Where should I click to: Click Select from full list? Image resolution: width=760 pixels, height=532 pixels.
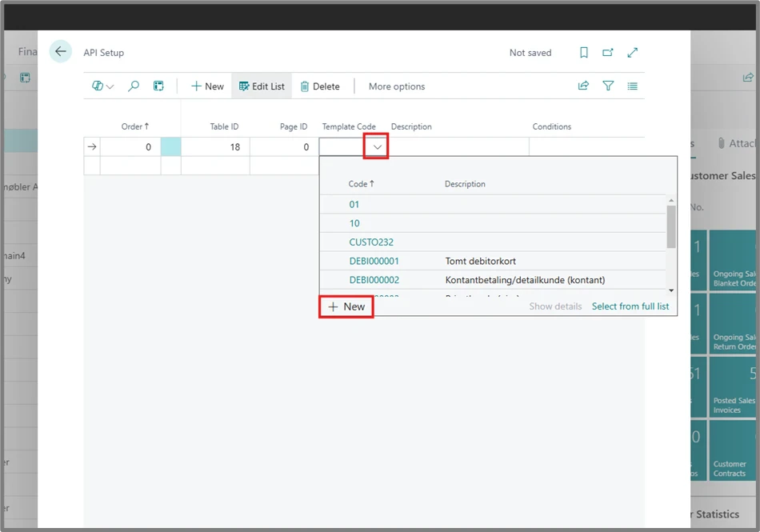630,306
